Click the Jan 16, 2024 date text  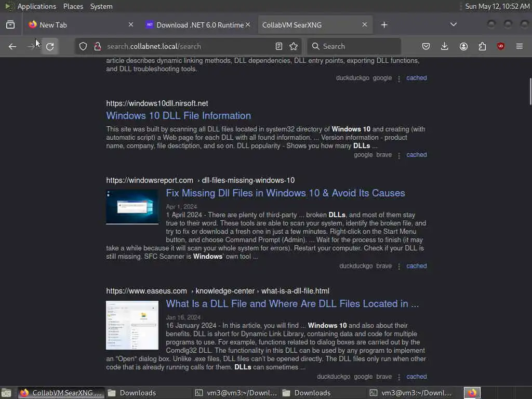coord(183,317)
